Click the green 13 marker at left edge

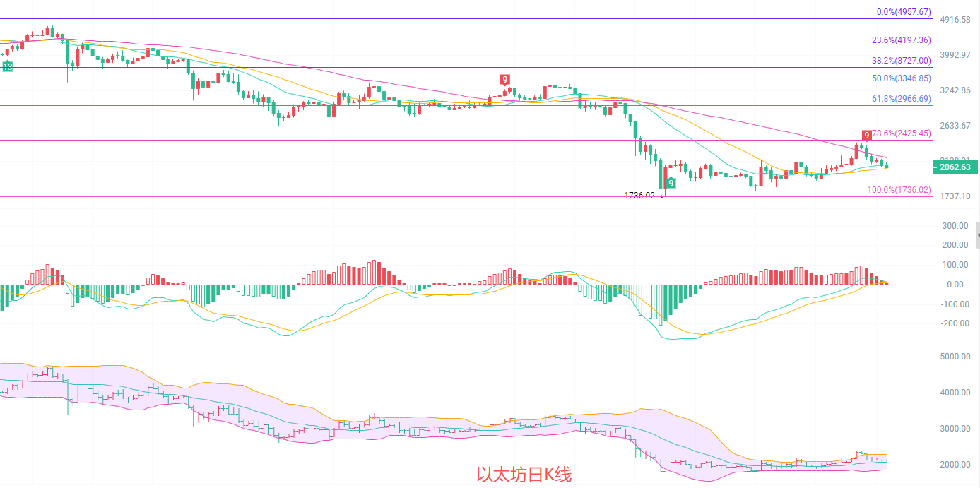pyautogui.click(x=7, y=66)
